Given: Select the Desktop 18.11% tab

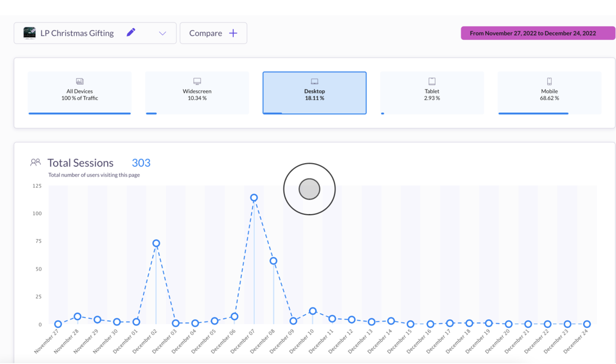Looking at the screenshot, I should point(315,93).
